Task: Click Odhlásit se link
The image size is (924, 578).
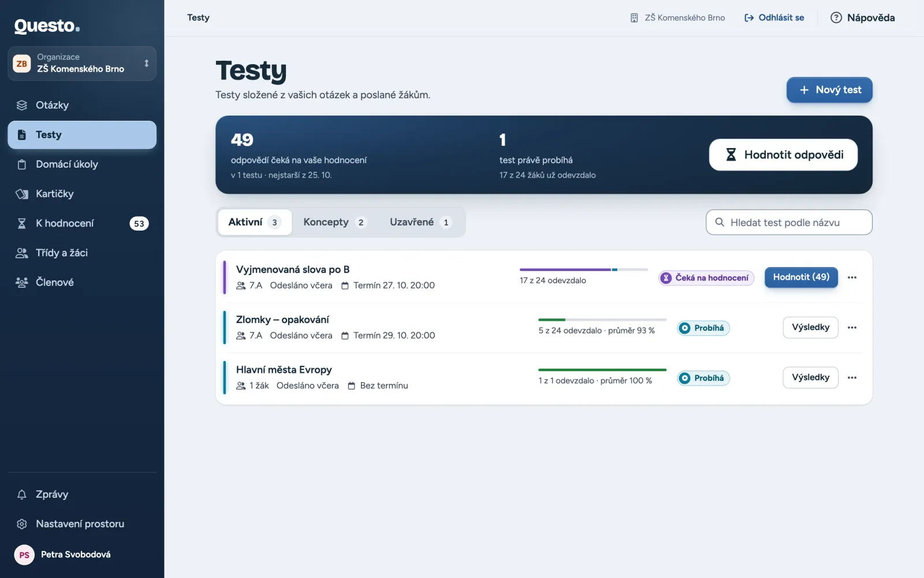Action: coord(774,18)
